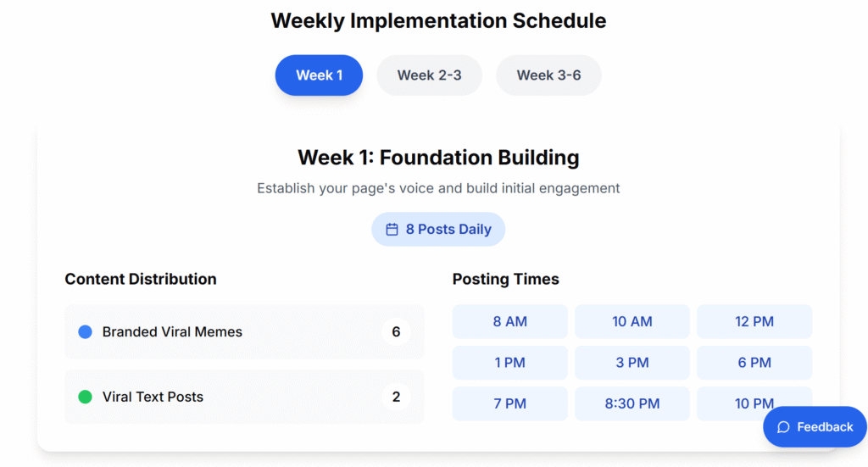Click the blue dot beside Branded Viral Memes
868x467 pixels.
coord(85,332)
